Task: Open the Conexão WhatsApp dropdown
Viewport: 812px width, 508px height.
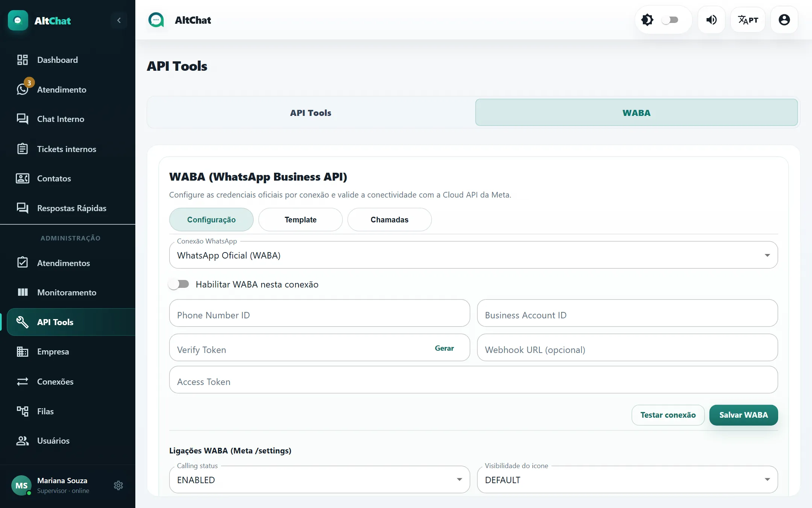Action: 473,255
